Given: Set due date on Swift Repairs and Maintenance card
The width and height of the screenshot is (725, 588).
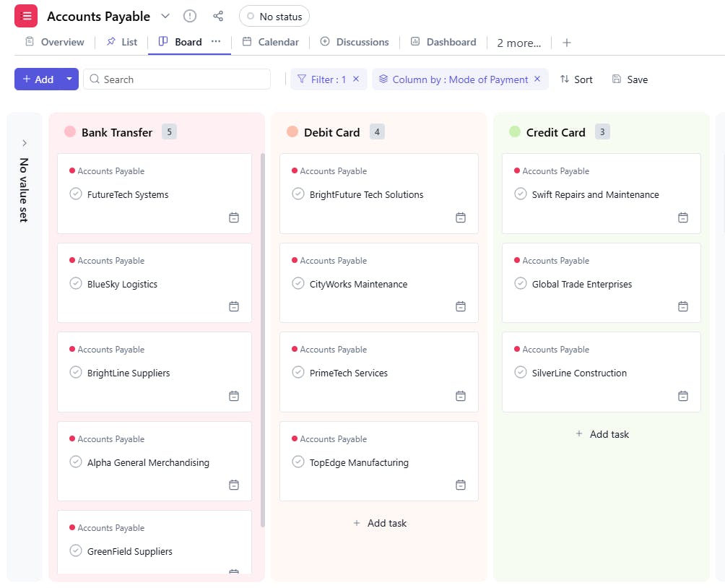Looking at the screenshot, I should tap(683, 217).
